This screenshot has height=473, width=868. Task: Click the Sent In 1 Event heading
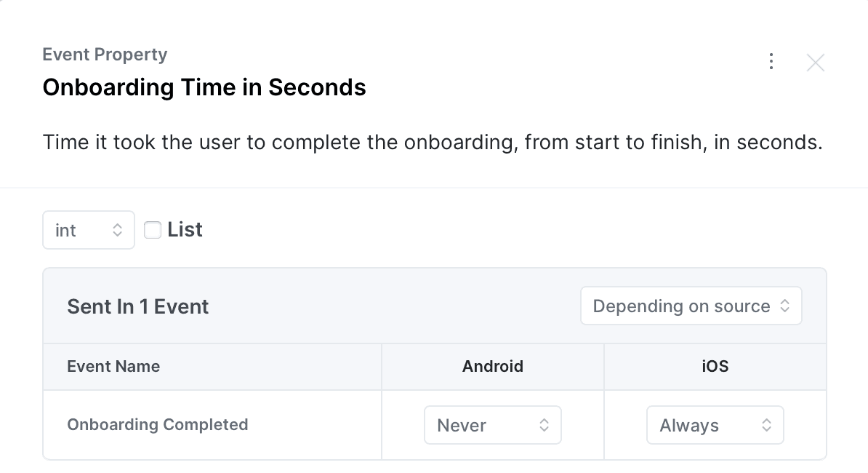(138, 306)
